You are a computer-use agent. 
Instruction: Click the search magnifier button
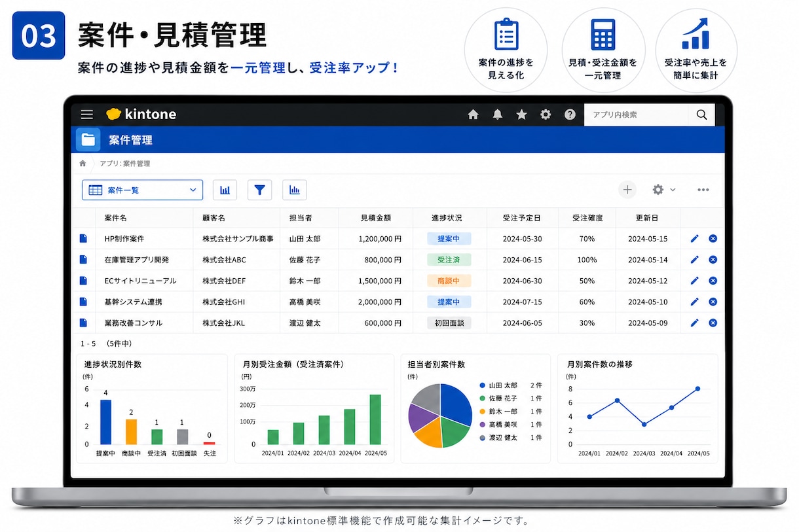[702, 115]
